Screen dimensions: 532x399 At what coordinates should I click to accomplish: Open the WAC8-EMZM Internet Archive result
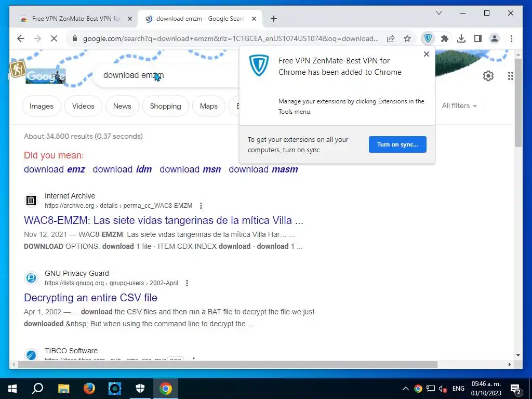(164, 220)
